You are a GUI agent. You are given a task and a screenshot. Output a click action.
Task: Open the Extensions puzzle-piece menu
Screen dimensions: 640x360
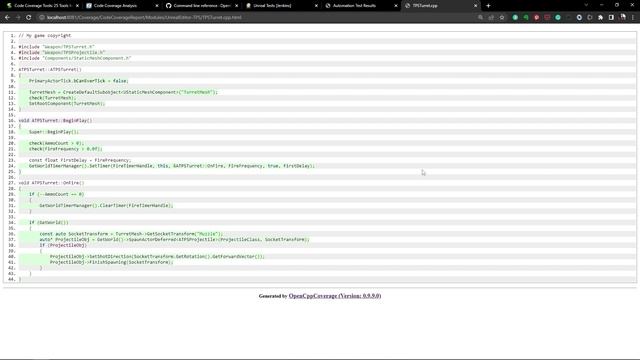click(600, 18)
